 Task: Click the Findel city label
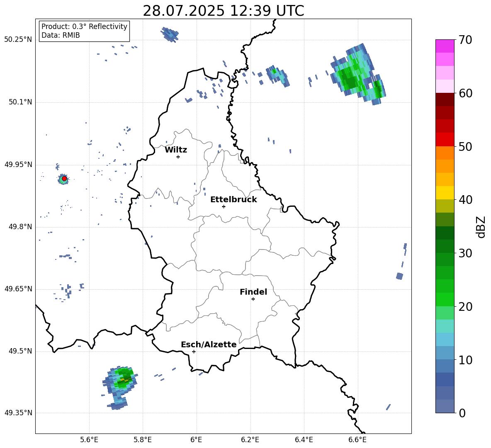point(253,292)
